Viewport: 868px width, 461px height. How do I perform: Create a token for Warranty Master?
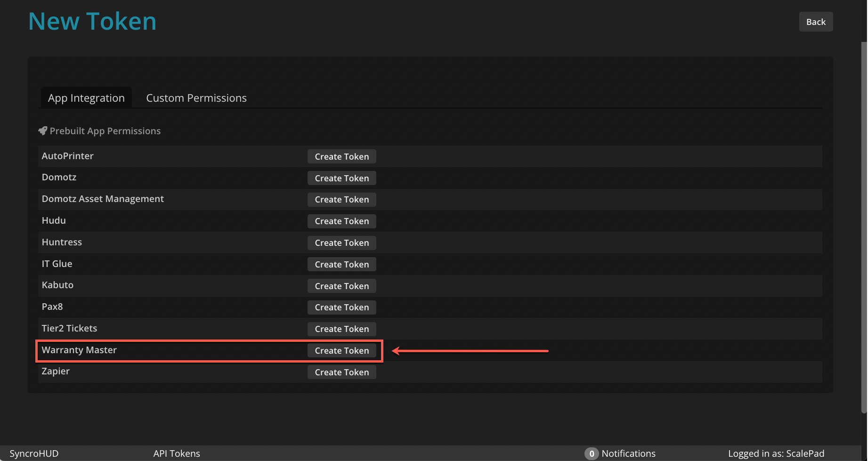(x=342, y=350)
